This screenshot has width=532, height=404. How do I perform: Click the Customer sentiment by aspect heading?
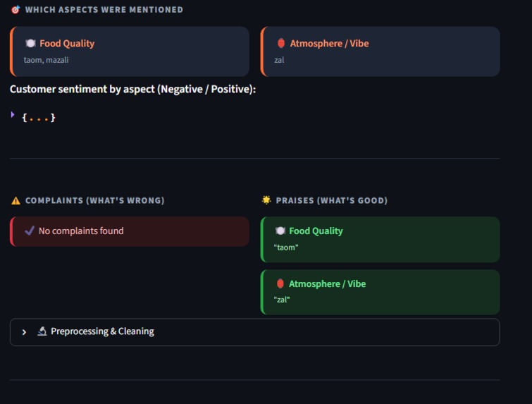click(132, 89)
